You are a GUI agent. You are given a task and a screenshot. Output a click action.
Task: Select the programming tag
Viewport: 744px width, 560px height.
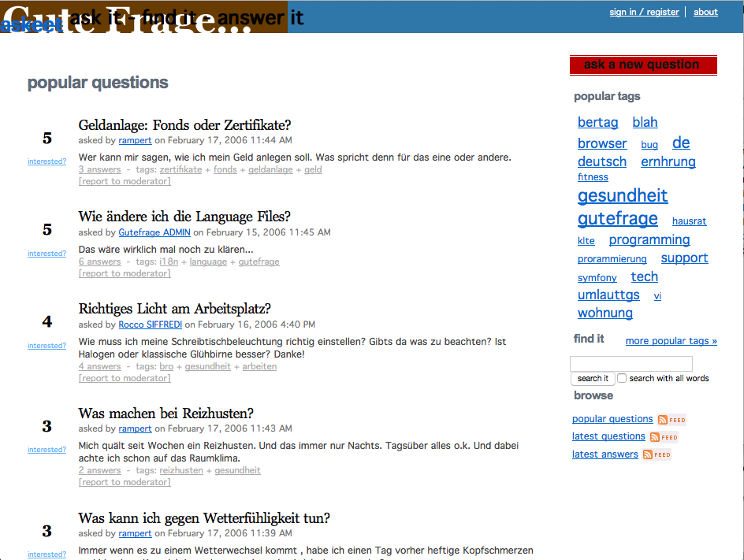coord(649,239)
